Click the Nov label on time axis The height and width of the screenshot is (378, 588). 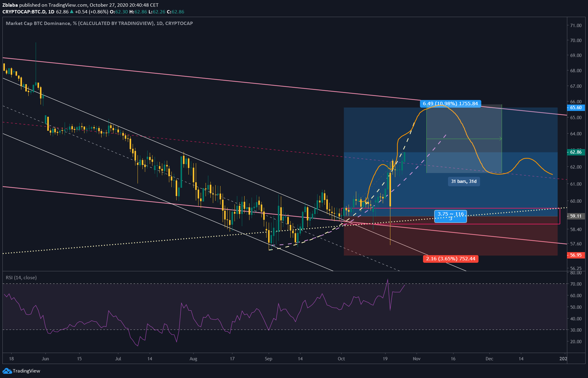[417, 358]
